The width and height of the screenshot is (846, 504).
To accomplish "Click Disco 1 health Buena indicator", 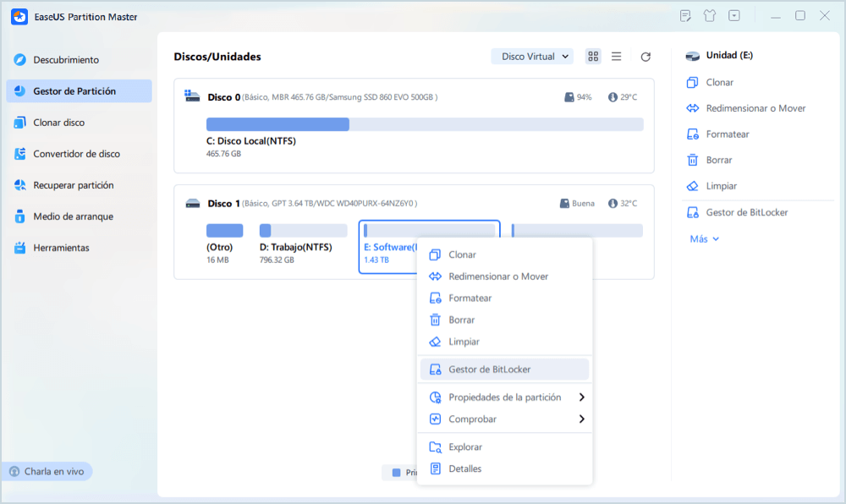I will tap(577, 203).
